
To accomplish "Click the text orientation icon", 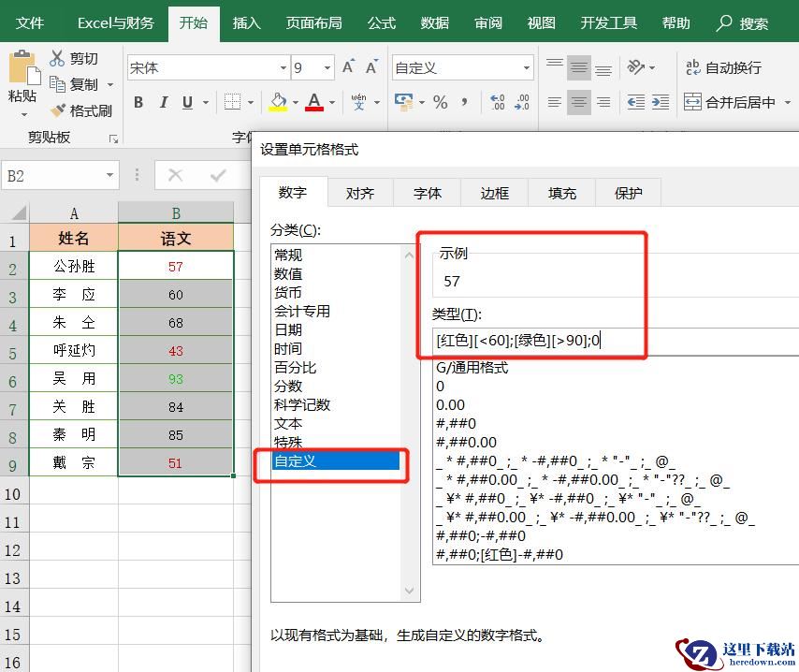I will pos(635,66).
